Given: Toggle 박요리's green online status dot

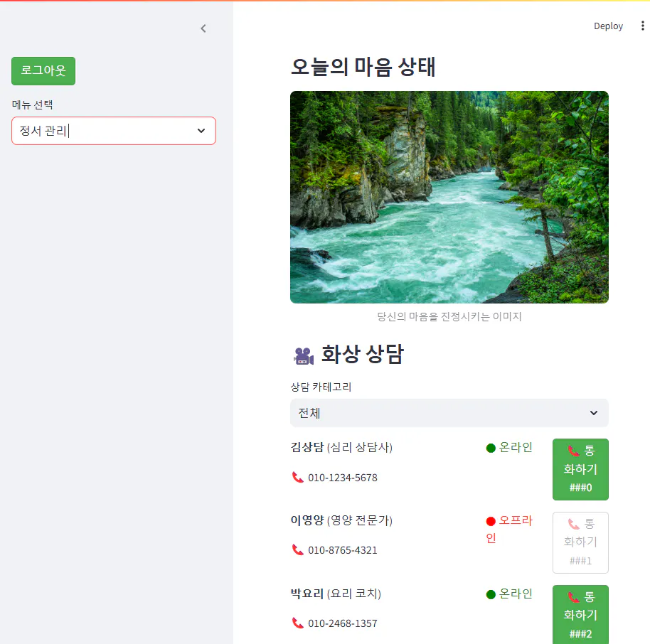Looking at the screenshot, I should (x=491, y=594).
